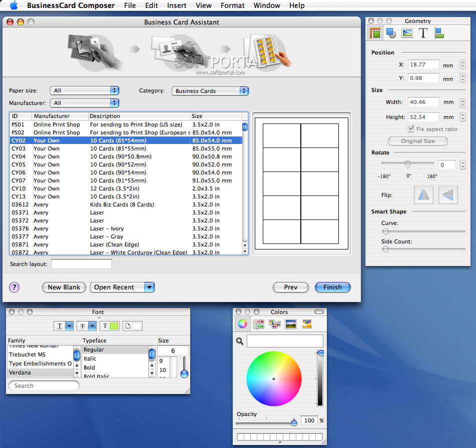Expand the Paper size dropdown
The height and width of the screenshot is (448, 476).
pyautogui.click(x=85, y=90)
